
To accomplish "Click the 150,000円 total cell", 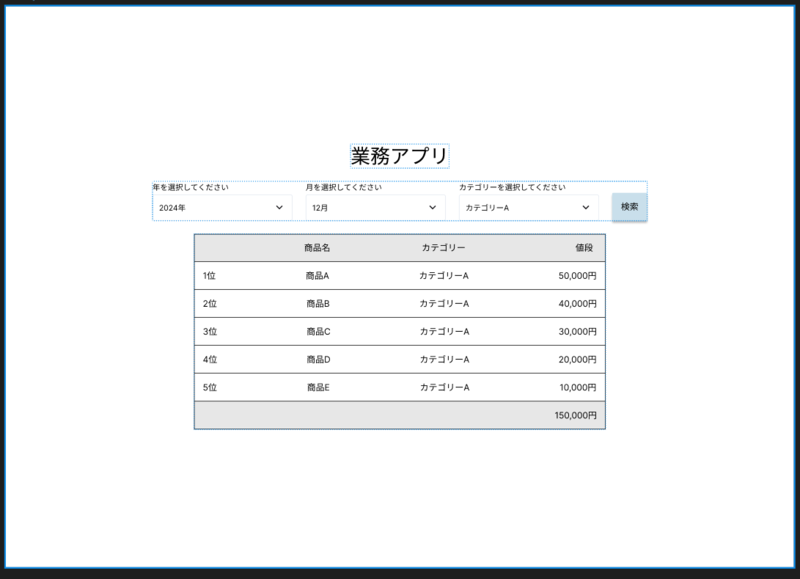I will [x=576, y=416].
